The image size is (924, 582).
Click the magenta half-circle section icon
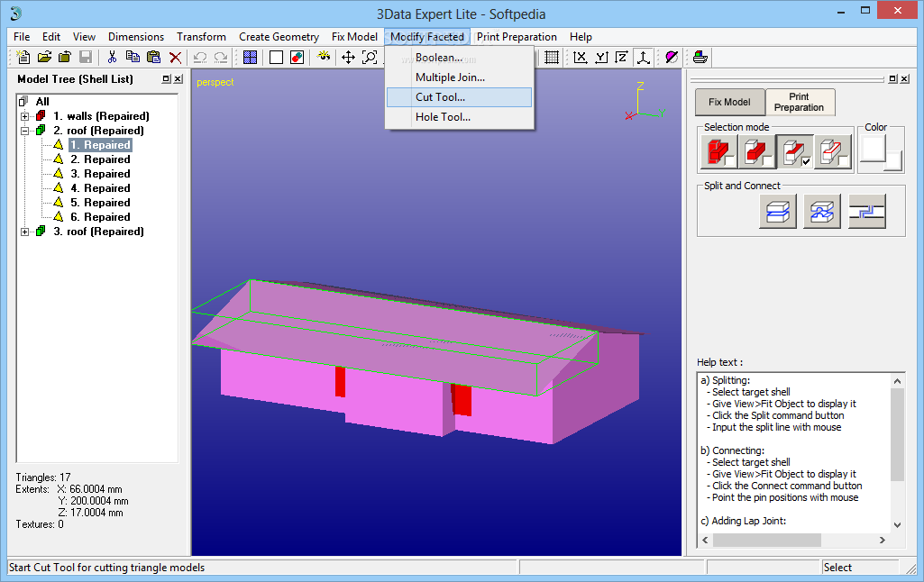(x=672, y=57)
